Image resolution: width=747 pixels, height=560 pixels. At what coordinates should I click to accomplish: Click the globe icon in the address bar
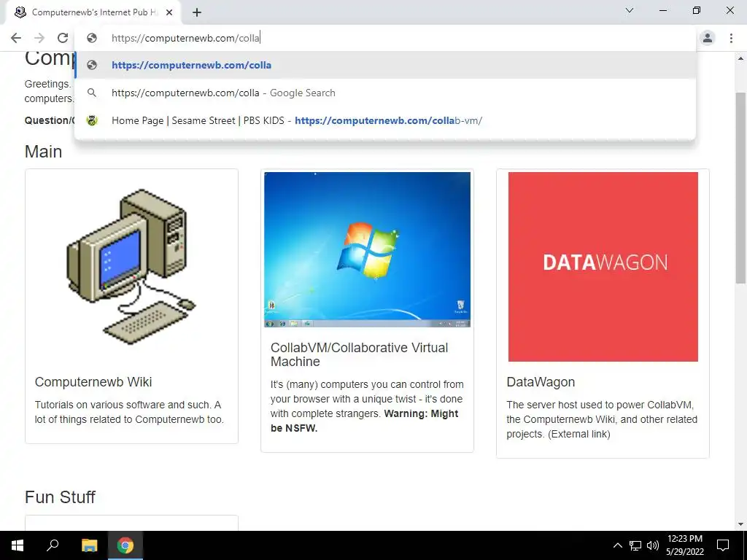(x=92, y=38)
